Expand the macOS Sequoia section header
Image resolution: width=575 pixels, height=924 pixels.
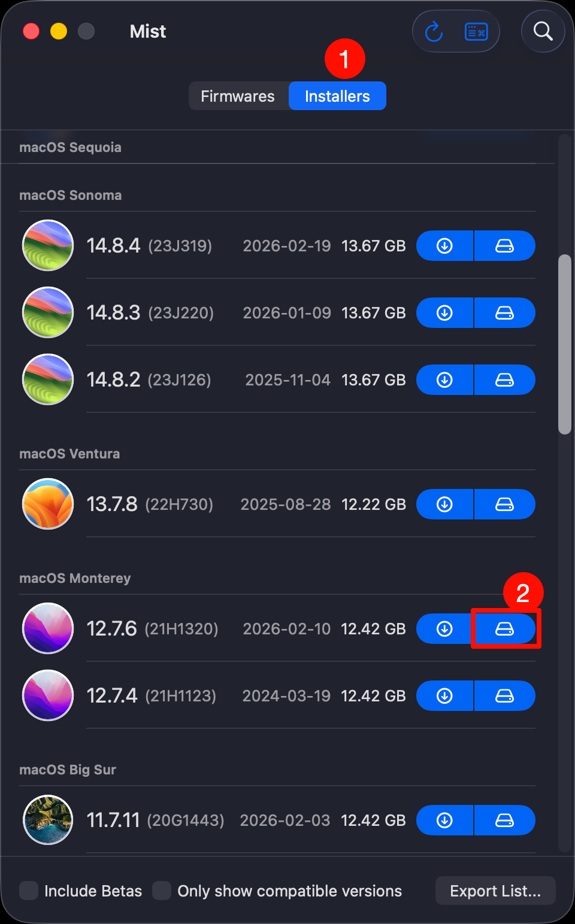(71, 147)
